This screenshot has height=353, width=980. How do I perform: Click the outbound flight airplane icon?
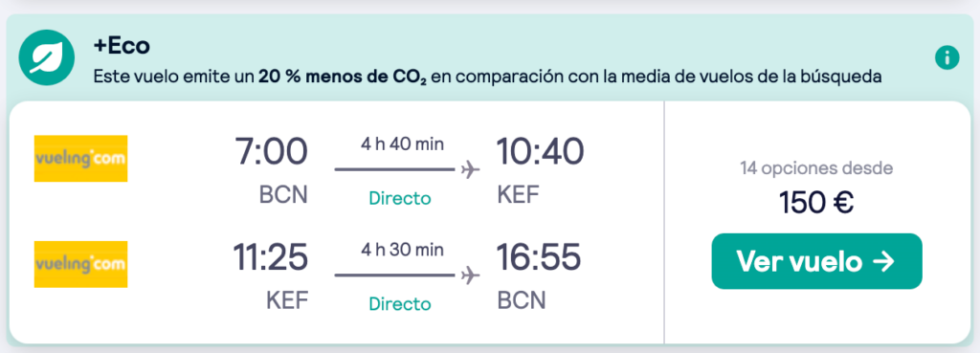tap(470, 169)
